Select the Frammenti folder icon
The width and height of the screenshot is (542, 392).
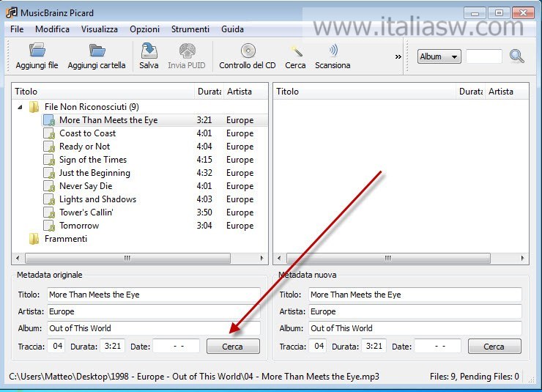click(34, 239)
